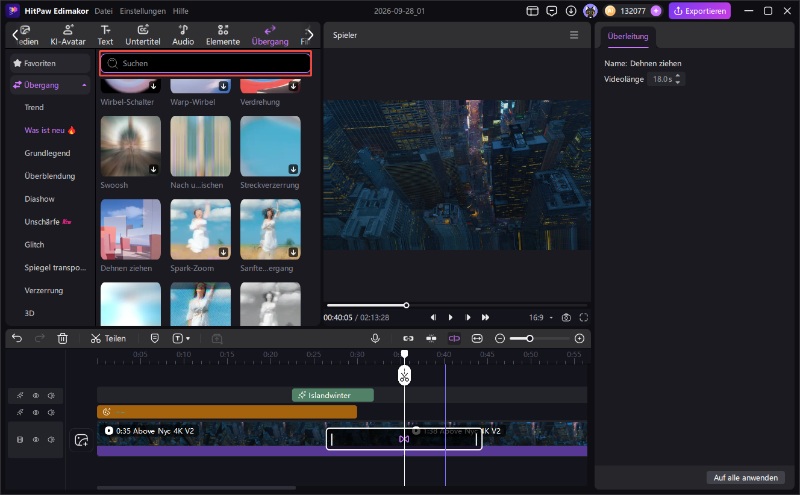Mute the main video track
This screenshot has width=800, height=495.
click(x=51, y=439)
